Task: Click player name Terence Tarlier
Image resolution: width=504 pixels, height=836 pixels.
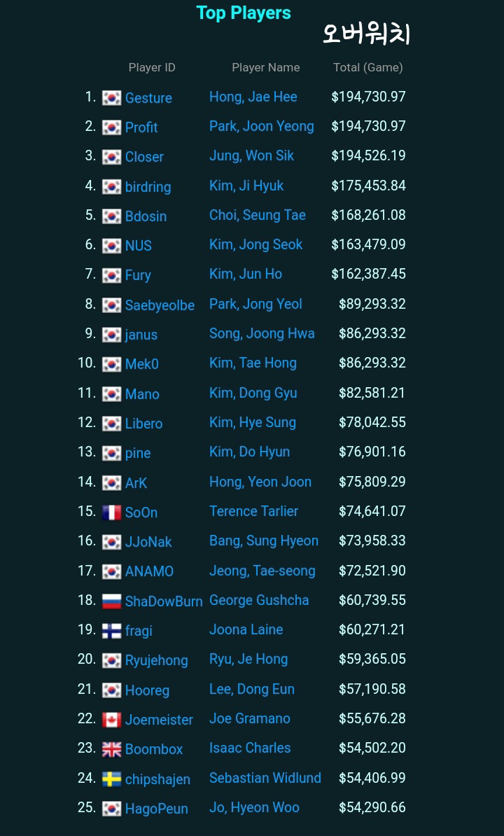Action: coord(253,511)
